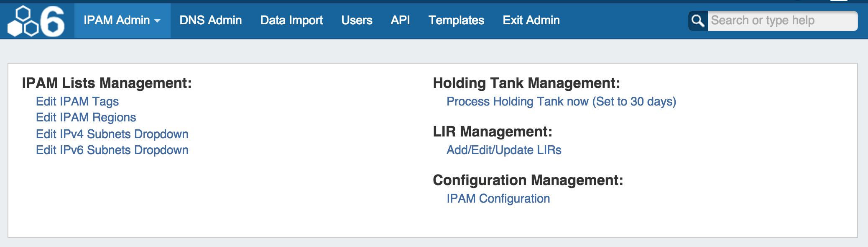Open the Data Import page
Image resolution: width=868 pixels, height=247 pixels.
coord(291,21)
